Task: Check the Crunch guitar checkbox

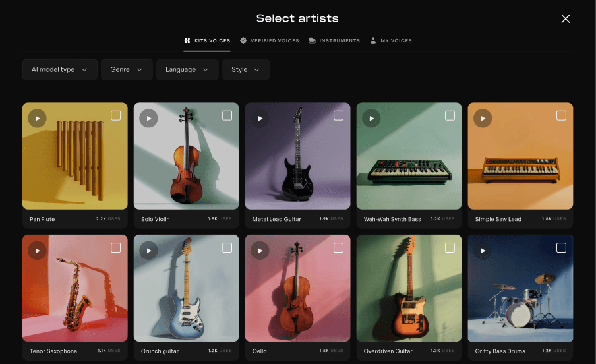Action: pos(227,247)
